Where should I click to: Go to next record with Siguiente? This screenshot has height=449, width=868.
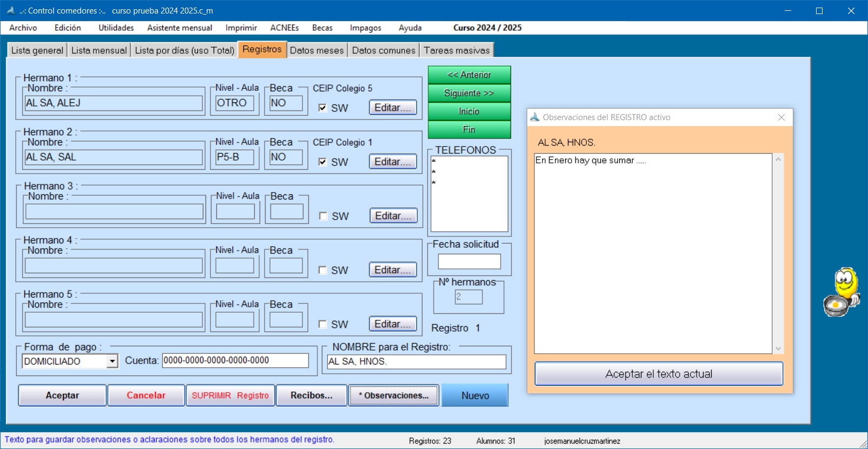[469, 93]
